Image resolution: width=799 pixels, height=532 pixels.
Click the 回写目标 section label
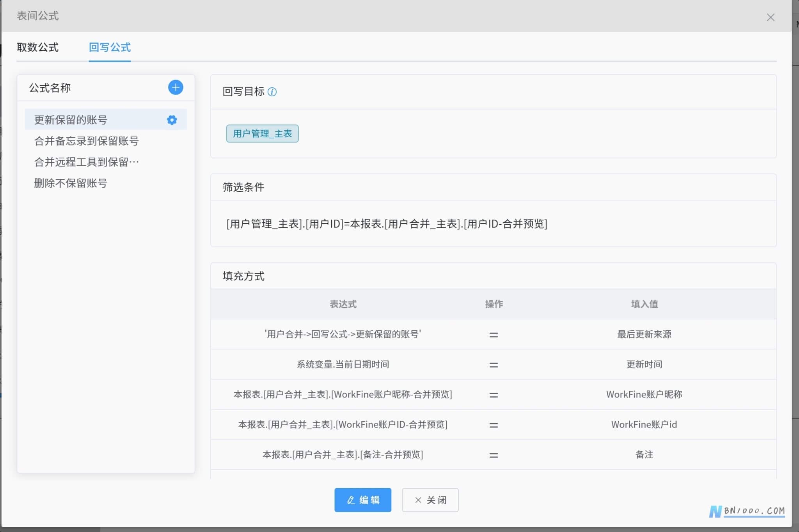click(243, 92)
